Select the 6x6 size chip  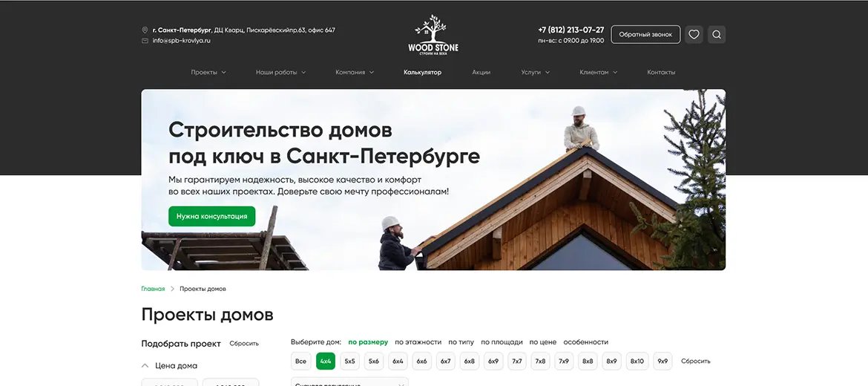click(422, 361)
